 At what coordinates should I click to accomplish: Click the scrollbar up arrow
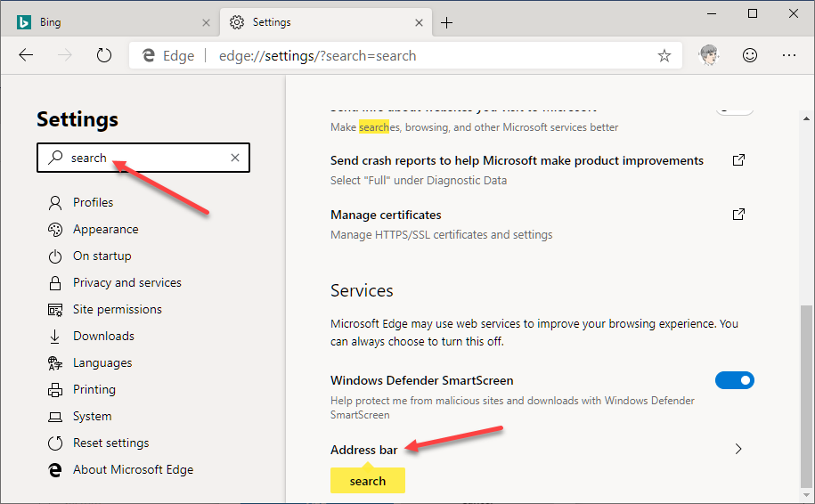pos(806,118)
